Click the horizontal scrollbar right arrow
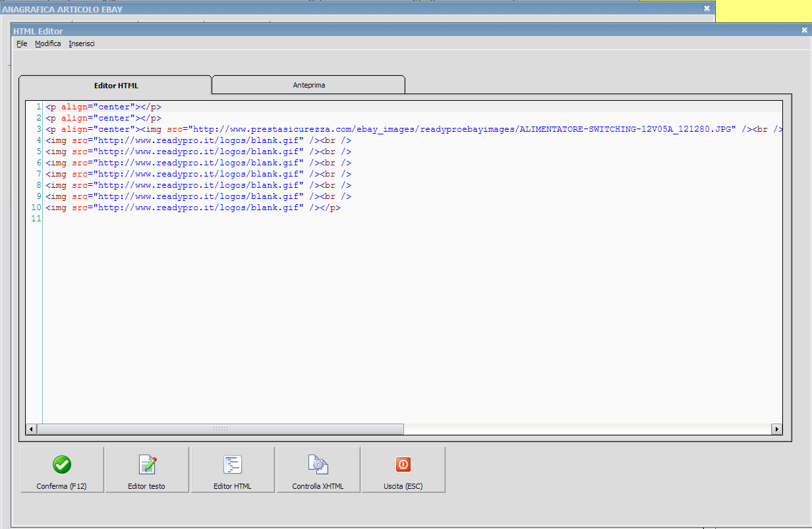Screen dimensions: 812x529 point(776,429)
